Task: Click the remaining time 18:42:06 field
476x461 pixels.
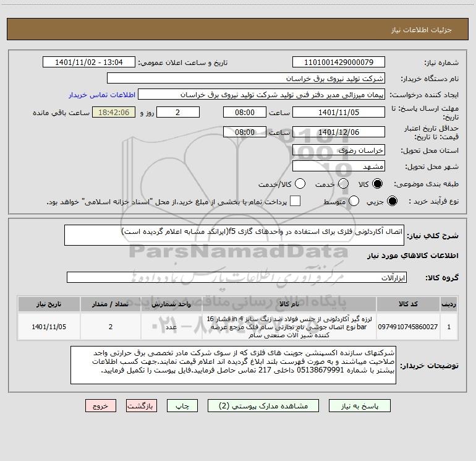Action: [x=114, y=112]
